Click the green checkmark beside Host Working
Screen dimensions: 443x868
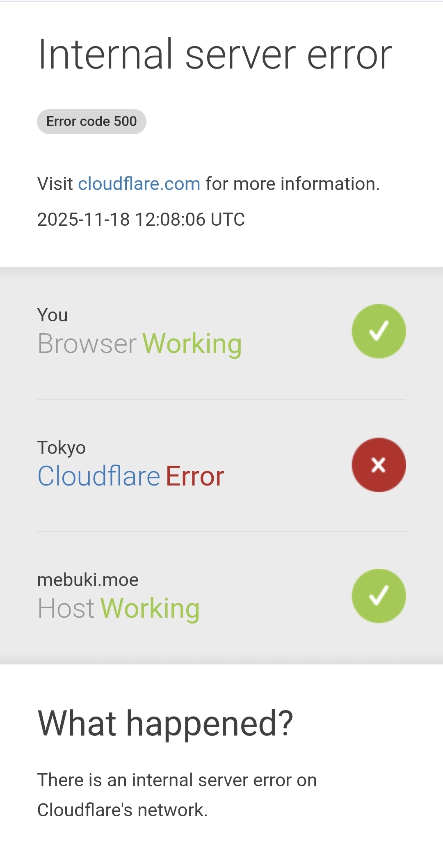point(379,596)
